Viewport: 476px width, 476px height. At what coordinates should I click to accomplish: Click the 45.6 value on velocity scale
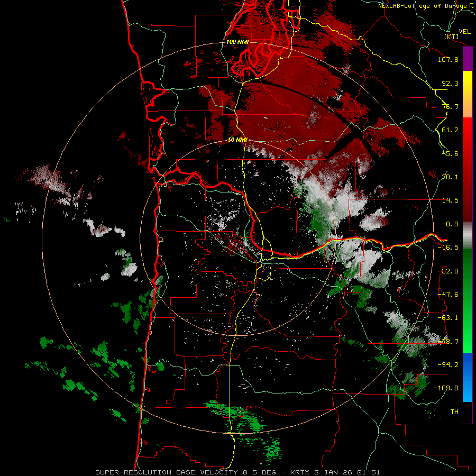tap(450, 153)
